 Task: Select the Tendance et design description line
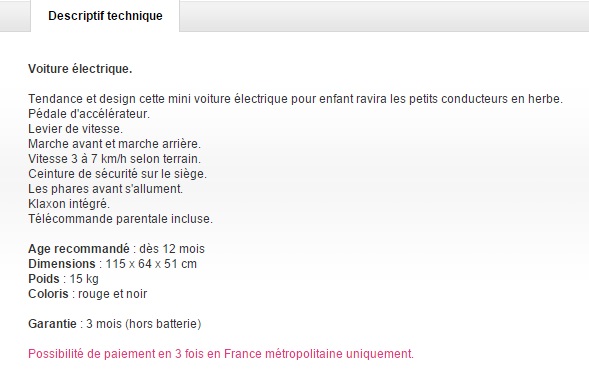pyautogui.click(x=295, y=99)
